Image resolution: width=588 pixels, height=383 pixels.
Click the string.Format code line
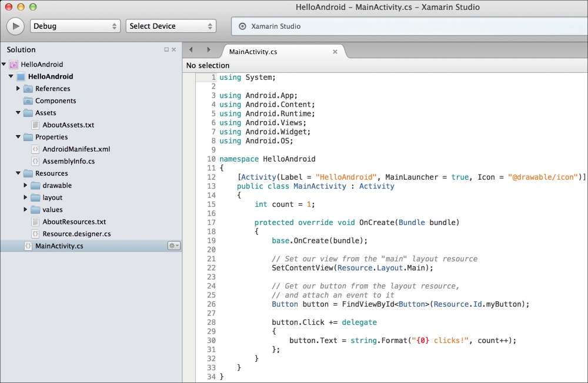[x=403, y=341]
